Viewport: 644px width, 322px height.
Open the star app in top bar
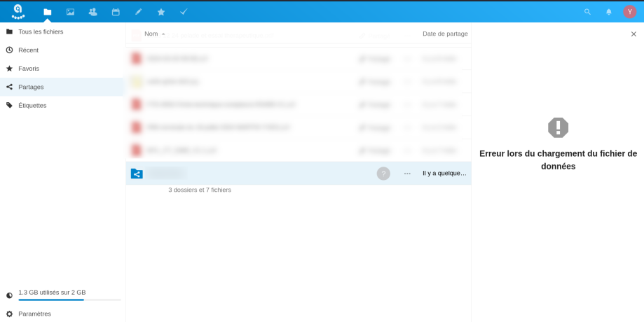point(161,12)
